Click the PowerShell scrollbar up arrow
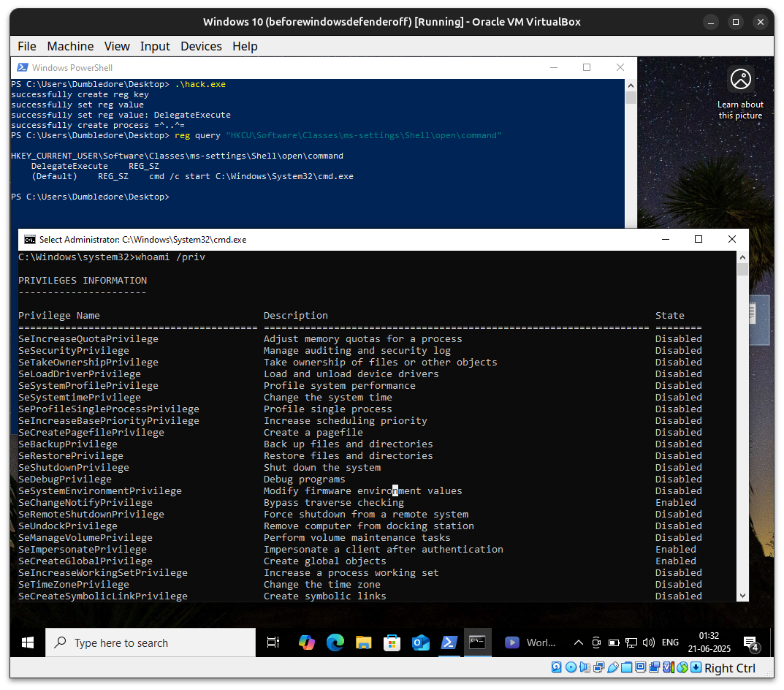Viewport: 784px width, 690px height. [631, 85]
